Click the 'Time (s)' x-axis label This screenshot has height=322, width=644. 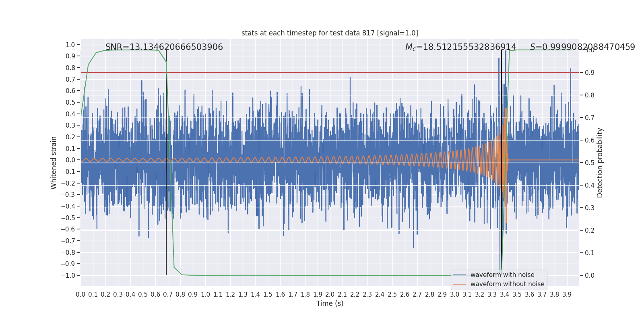(x=330, y=303)
